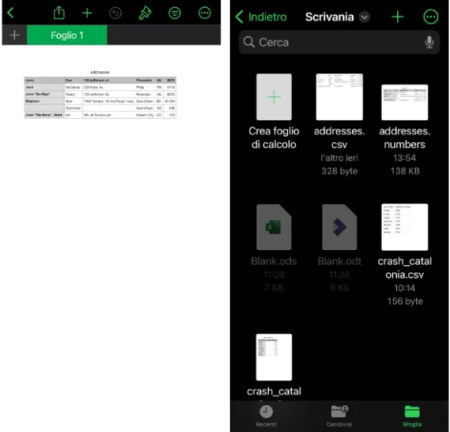Tap the addresses.csv file name label
Screen dimensions: 450x432
tap(339, 138)
